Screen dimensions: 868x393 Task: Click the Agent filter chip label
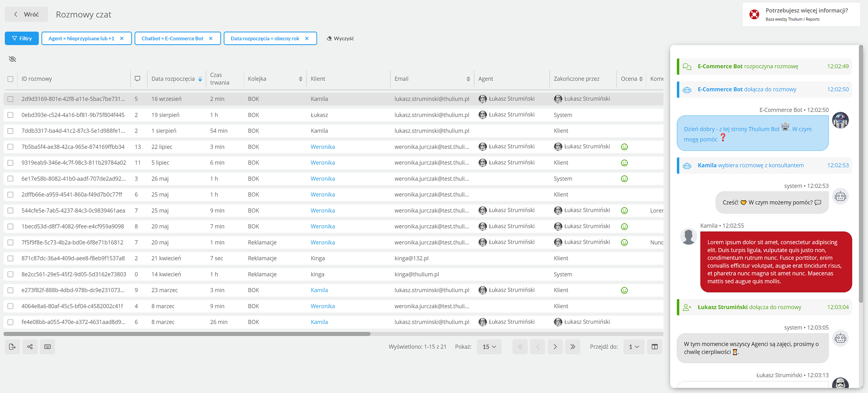pos(81,38)
